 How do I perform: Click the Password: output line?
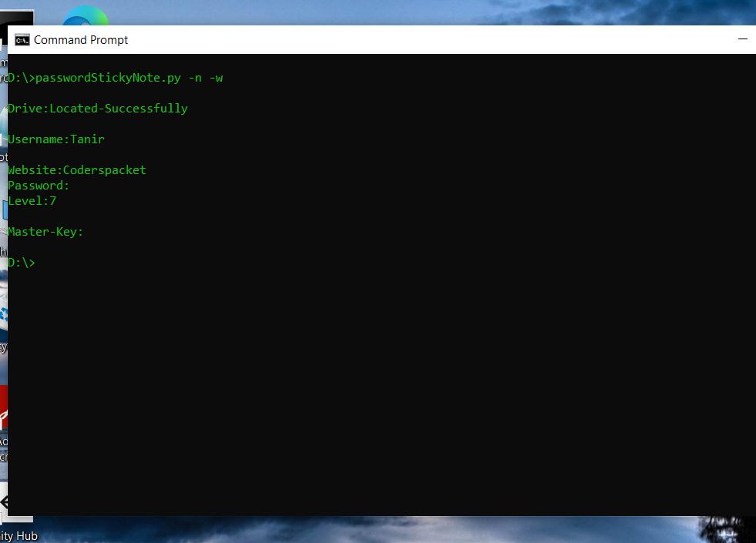click(x=39, y=186)
